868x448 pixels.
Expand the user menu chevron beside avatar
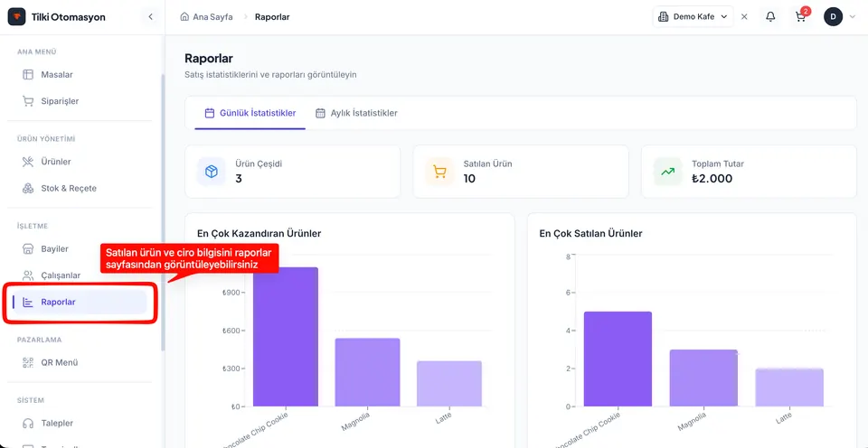pos(853,16)
